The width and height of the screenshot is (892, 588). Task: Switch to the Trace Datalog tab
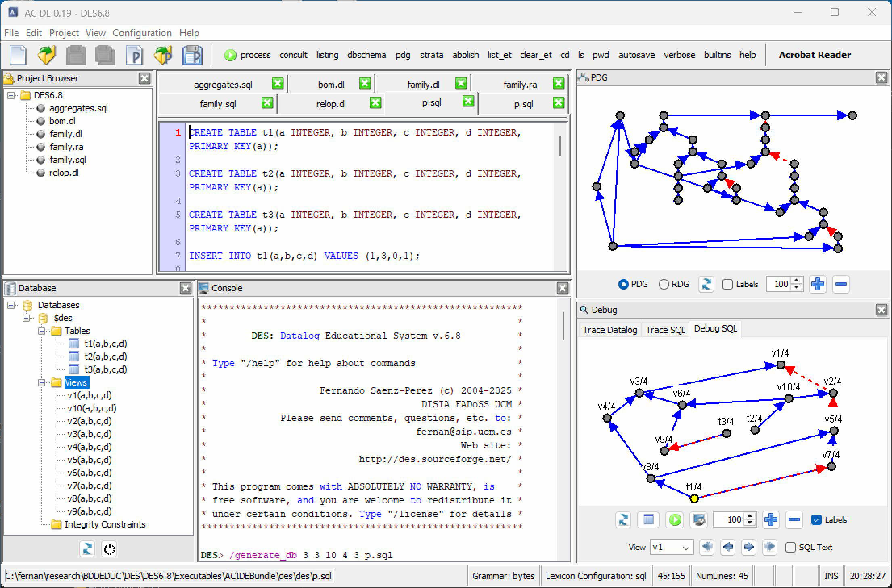tap(610, 330)
